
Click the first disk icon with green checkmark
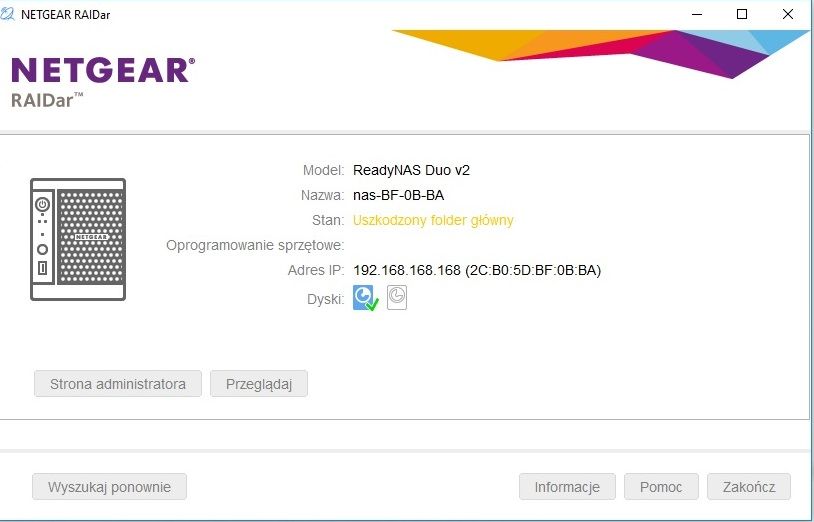(366, 298)
